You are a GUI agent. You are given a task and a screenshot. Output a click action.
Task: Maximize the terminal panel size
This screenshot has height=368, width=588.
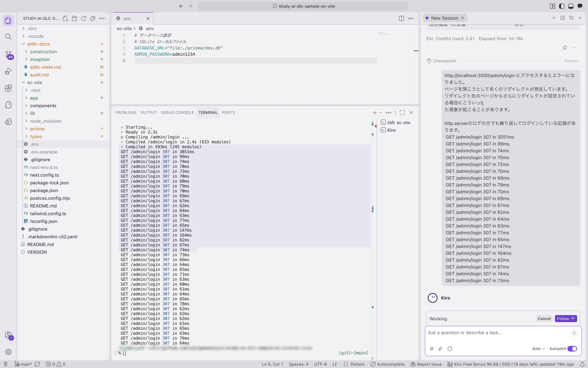(402, 113)
